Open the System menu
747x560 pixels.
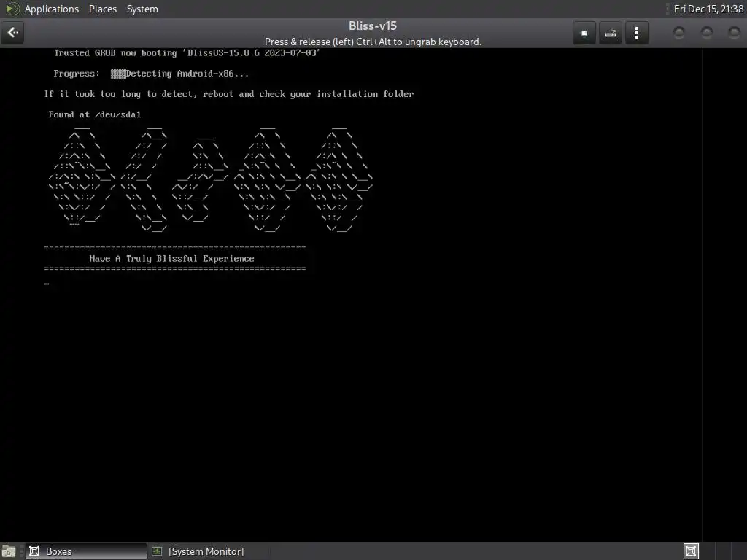(x=142, y=9)
